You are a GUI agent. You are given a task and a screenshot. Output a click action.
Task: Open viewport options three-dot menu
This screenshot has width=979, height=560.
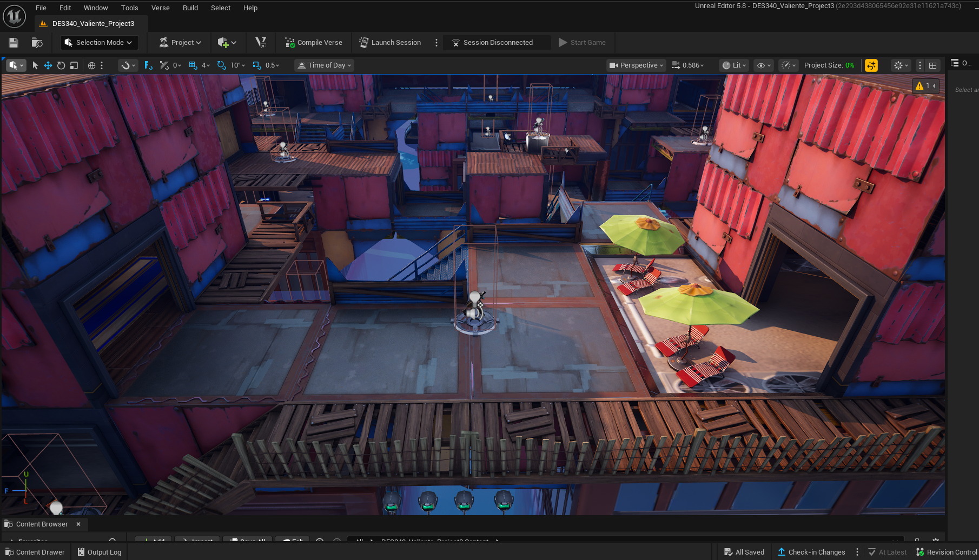coord(920,65)
